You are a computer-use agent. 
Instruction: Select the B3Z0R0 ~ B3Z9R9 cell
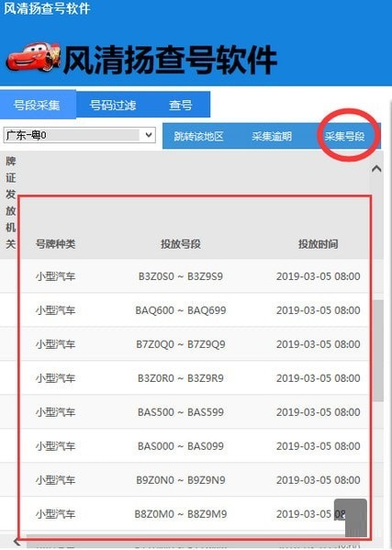(181, 378)
